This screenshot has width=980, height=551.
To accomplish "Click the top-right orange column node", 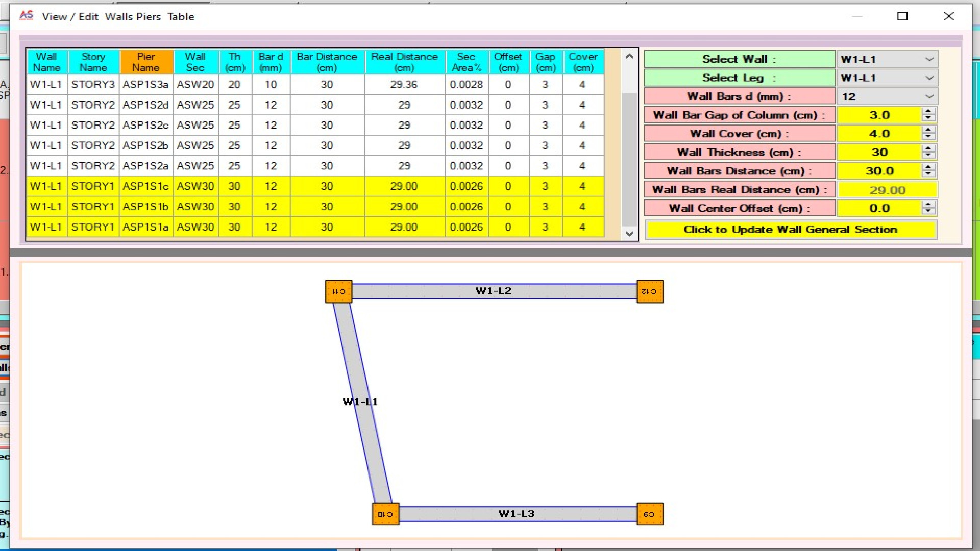I will tap(650, 291).
